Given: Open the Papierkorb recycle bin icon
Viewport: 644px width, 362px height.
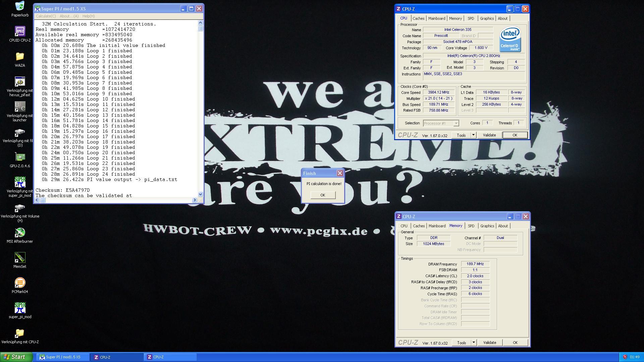Looking at the screenshot, I should pos(20,6).
